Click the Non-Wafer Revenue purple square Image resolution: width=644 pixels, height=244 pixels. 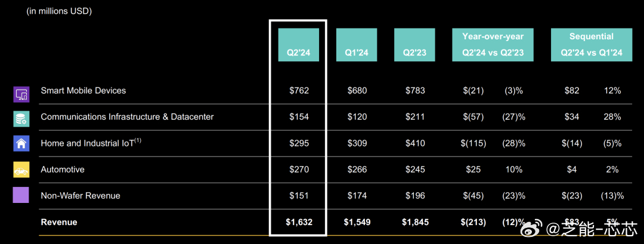21,195
